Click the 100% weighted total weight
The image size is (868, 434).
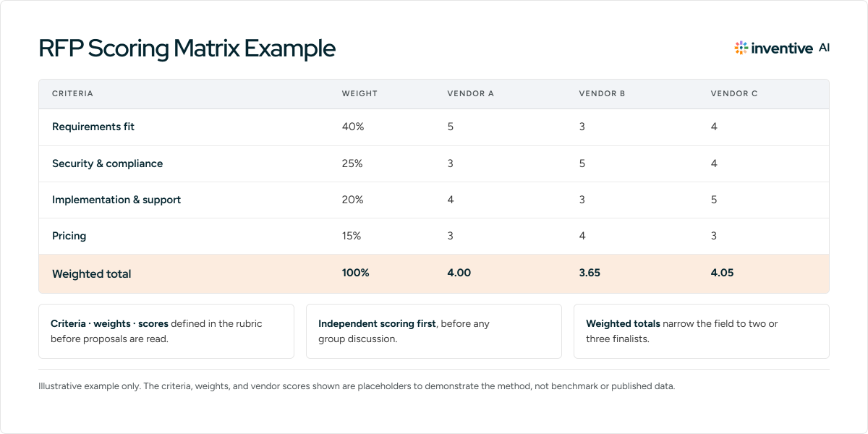point(356,273)
